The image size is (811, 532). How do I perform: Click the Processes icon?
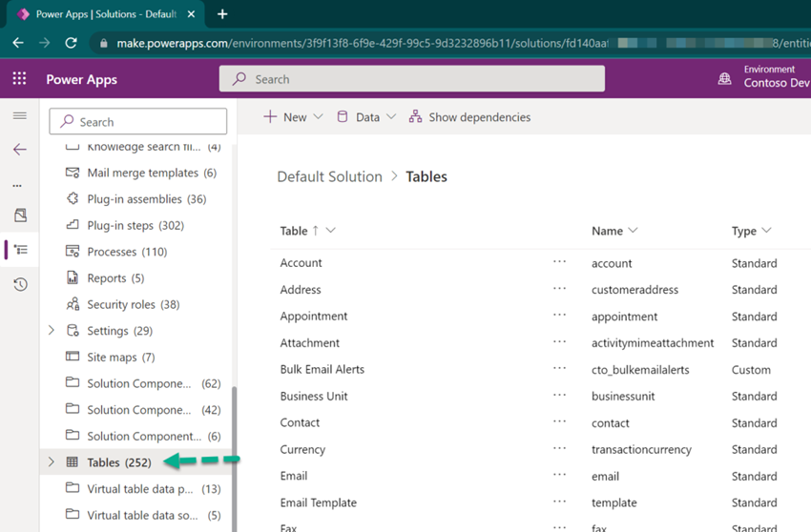[x=73, y=252]
